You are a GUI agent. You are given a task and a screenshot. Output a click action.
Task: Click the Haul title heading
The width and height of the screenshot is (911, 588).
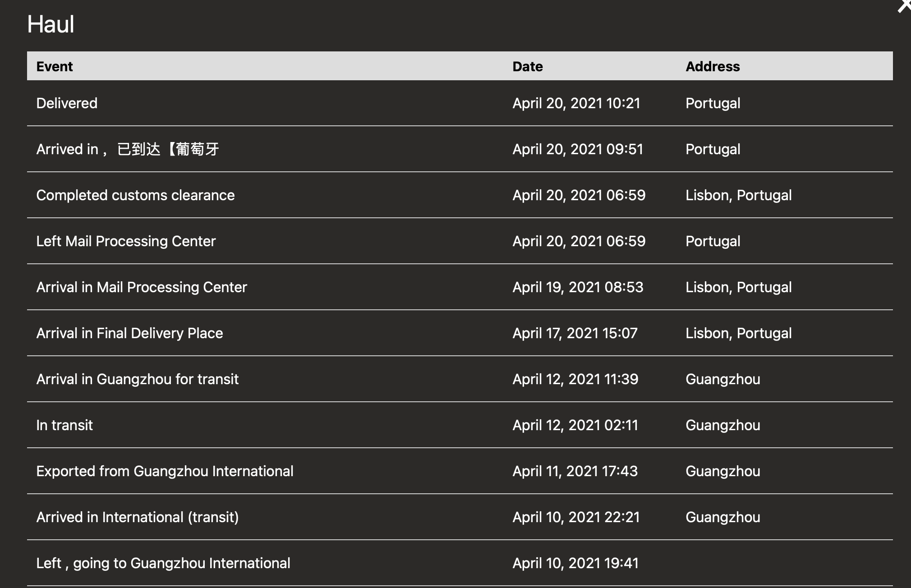tap(51, 24)
